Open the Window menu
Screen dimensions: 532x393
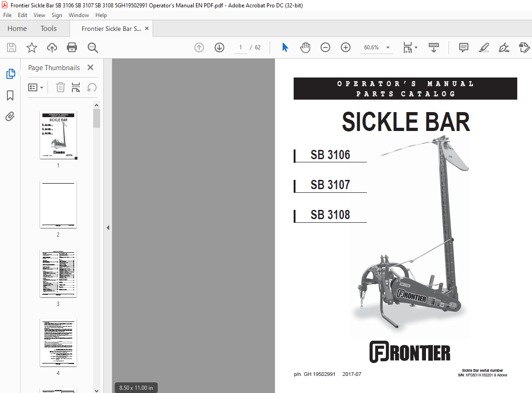point(79,15)
